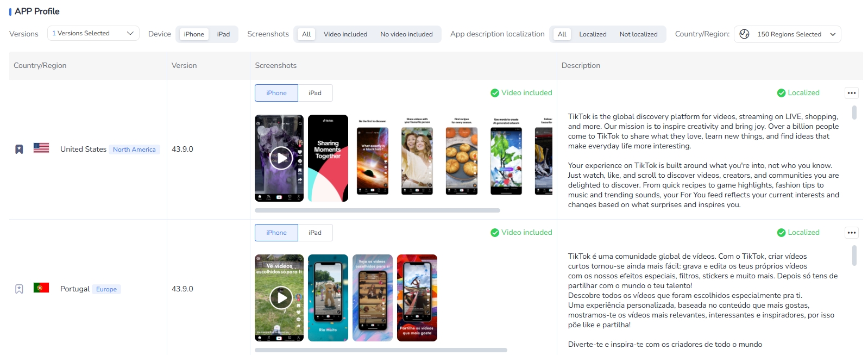
Task: Select All in the Screenshots filter
Action: [306, 34]
